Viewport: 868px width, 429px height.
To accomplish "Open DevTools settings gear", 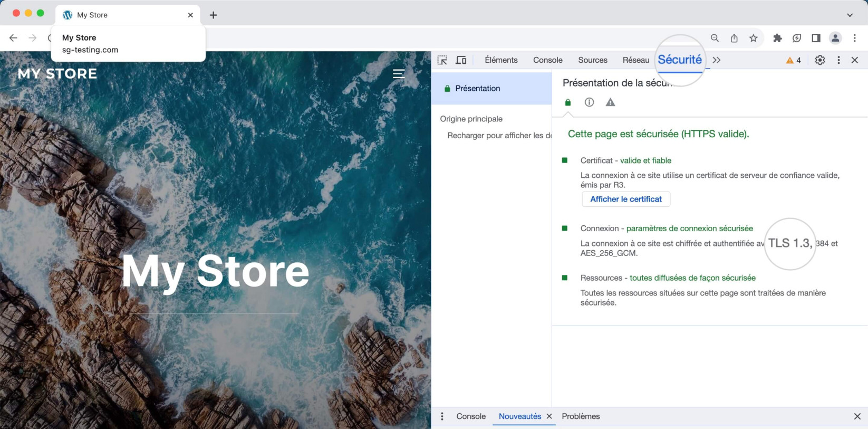I will pos(820,60).
